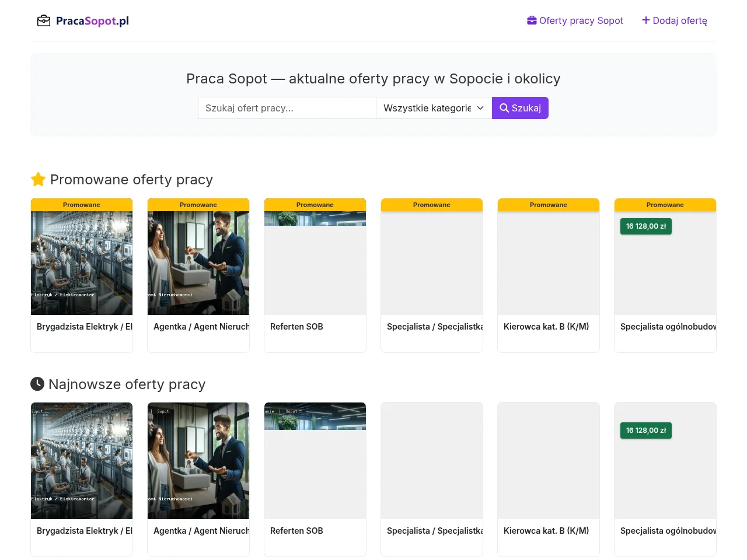The height and width of the screenshot is (560, 747).
Task: Open the PracaSopot.pl home link text
Action: (x=92, y=21)
